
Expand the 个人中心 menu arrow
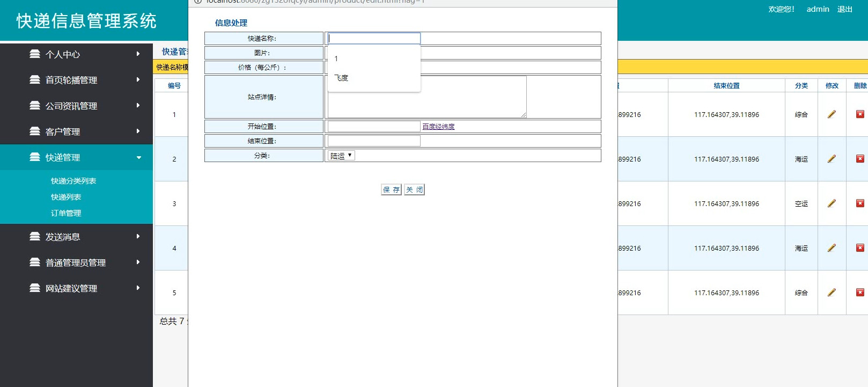pyautogui.click(x=138, y=54)
